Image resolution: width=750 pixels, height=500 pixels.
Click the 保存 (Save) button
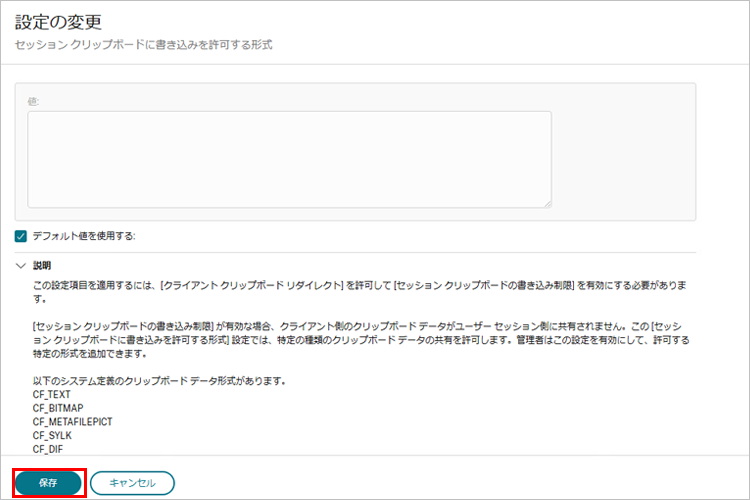click(x=48, y=483)
